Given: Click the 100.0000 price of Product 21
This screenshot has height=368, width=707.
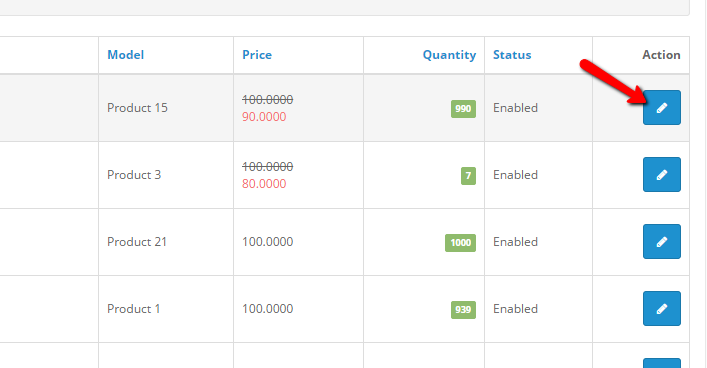Looking at the screenshot, I should point(267,242).
